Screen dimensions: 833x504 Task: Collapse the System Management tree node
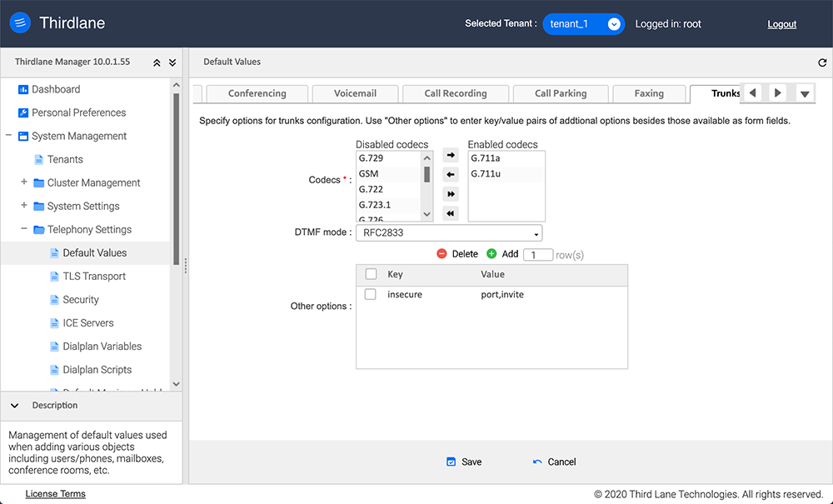[x=8, y=136]
